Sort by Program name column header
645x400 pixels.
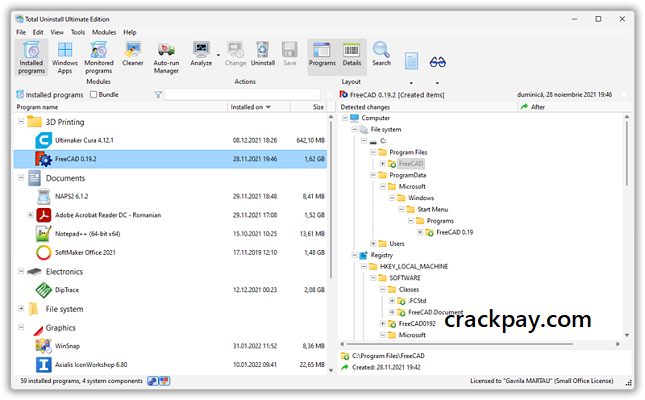tap(121, 107)
